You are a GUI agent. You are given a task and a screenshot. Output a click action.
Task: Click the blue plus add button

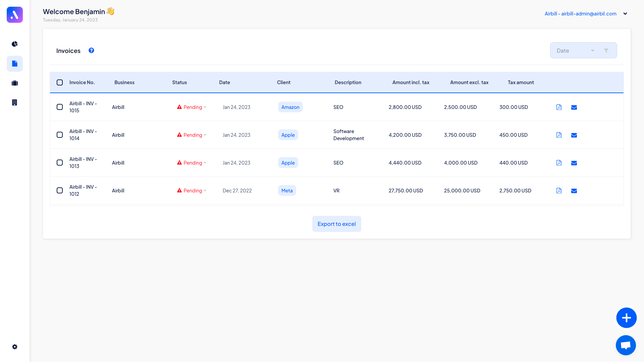(x=626, y=318)
